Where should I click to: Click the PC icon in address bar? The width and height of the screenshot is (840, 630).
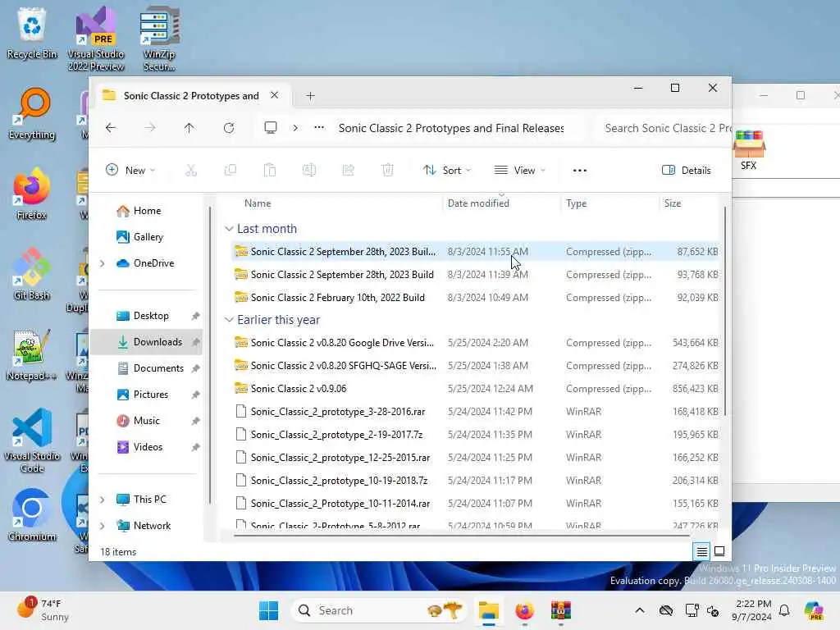tap(271, 127)
